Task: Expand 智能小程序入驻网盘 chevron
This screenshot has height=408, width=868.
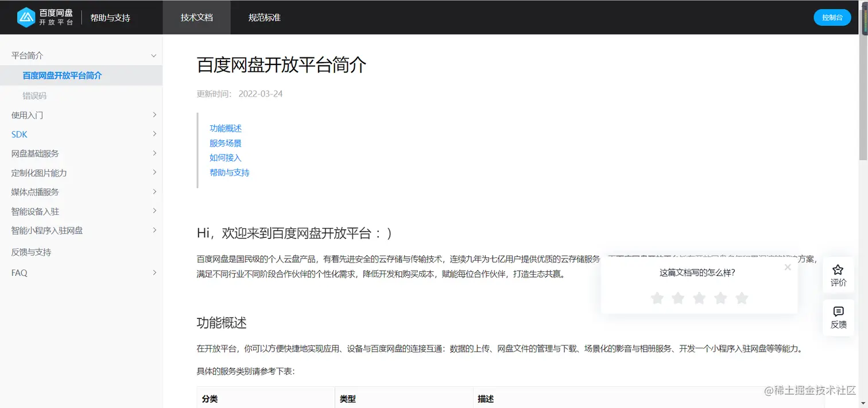Action: 154,230
